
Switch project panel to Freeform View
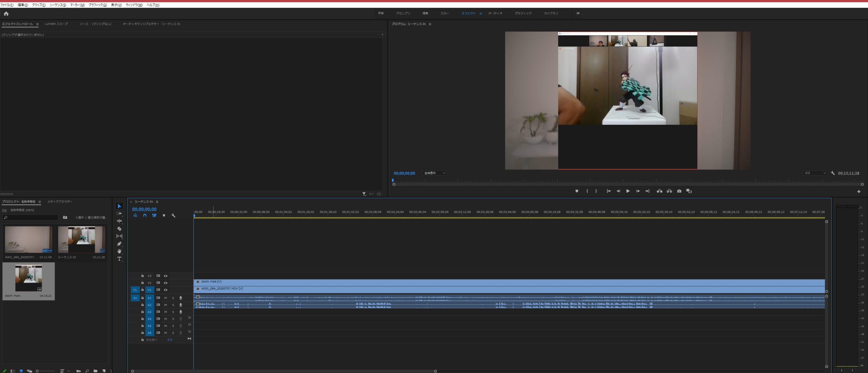point(29,371)
